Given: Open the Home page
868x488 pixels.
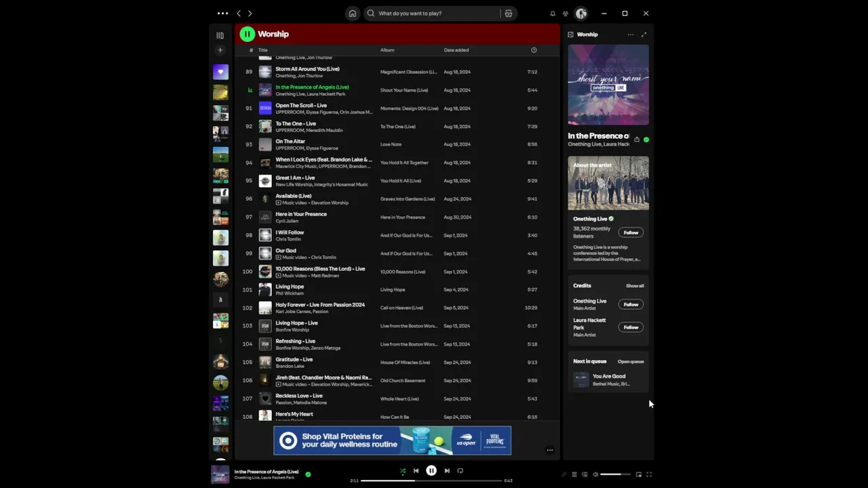Looking at the screenshot, I should (x=352, y=13).
